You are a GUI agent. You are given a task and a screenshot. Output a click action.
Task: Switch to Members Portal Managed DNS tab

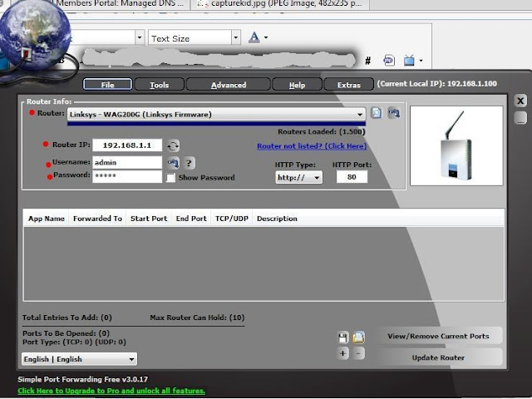pos(120,4)
